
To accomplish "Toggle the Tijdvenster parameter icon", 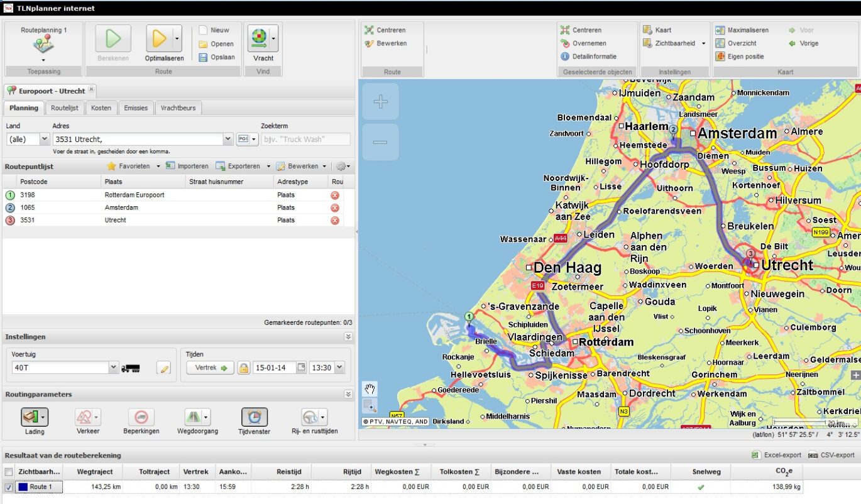I will (x=254, y=417).
